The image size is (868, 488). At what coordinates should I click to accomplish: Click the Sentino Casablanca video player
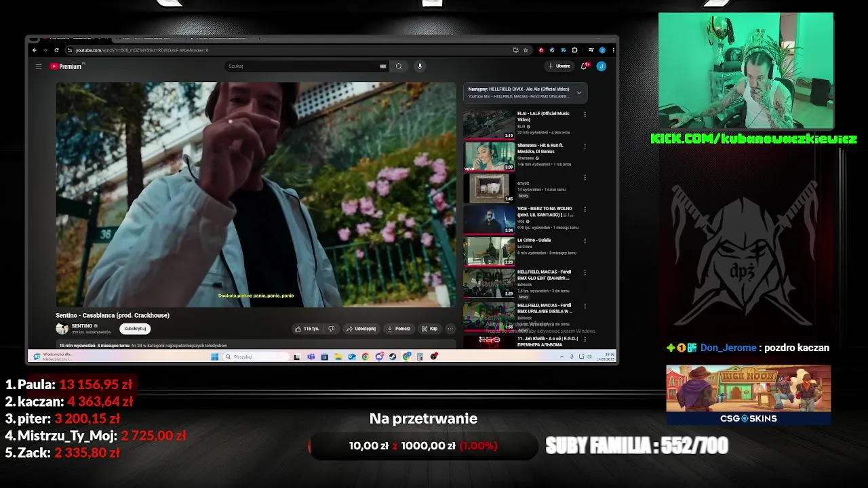256,195
